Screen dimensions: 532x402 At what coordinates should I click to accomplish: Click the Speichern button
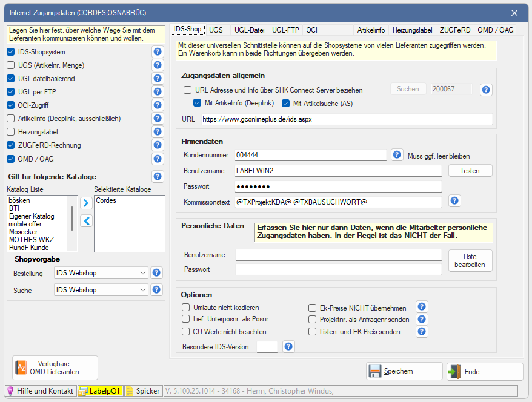(404, 372)
